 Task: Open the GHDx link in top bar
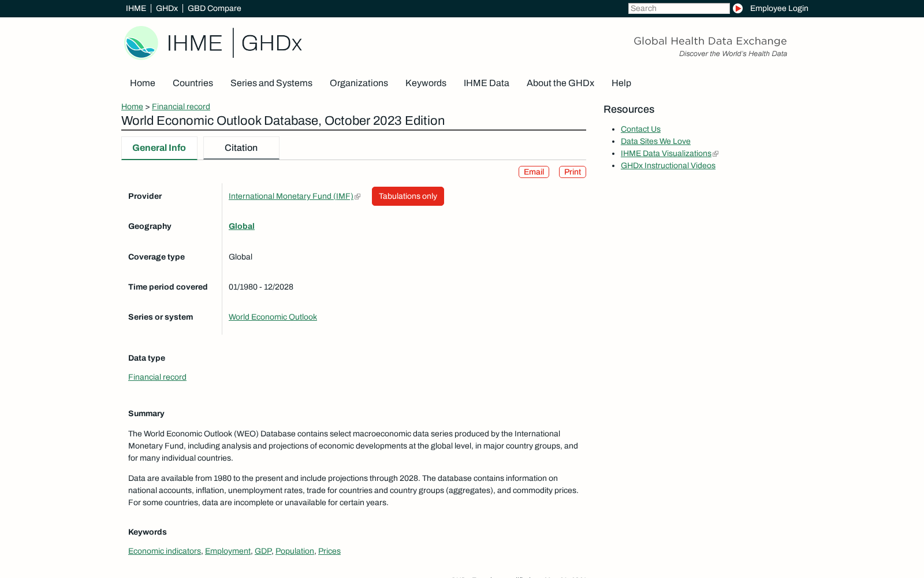coord(167,8)
